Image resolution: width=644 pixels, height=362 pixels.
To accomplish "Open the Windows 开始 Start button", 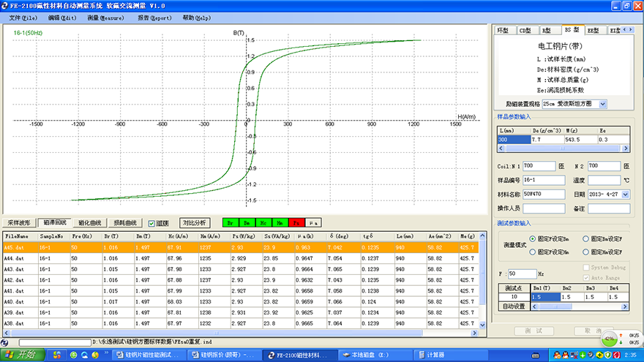I will tap(23, 355).
